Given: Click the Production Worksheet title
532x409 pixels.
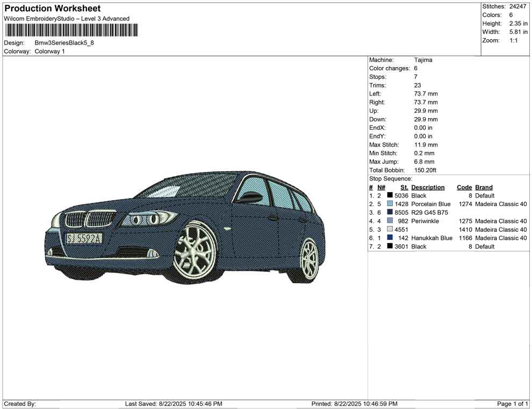Looking at the screenshot, I should 53,9.
